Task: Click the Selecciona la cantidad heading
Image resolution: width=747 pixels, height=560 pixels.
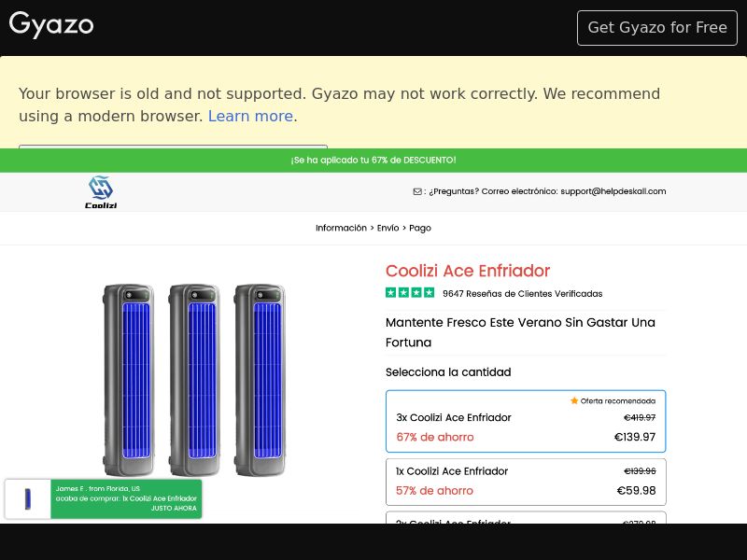Action: click(448, 372)
